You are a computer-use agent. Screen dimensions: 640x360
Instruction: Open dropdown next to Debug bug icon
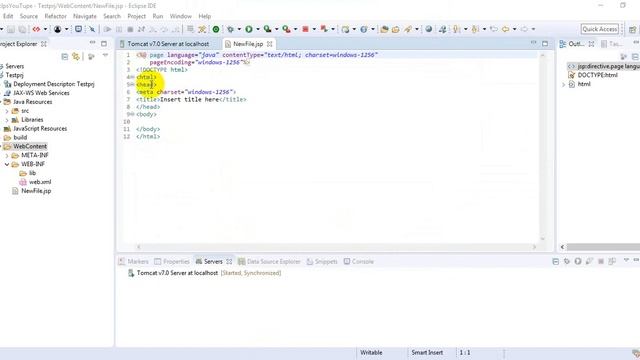[239, 29]
